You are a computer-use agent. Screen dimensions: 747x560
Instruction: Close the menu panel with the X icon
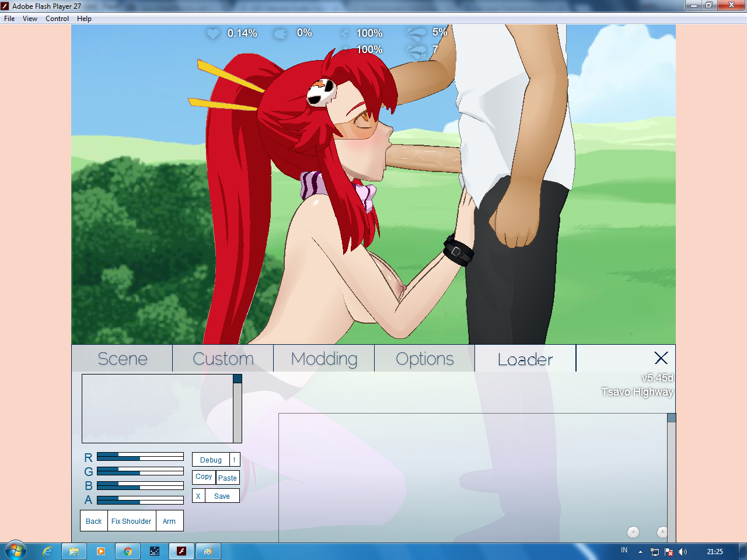[661, 358]
